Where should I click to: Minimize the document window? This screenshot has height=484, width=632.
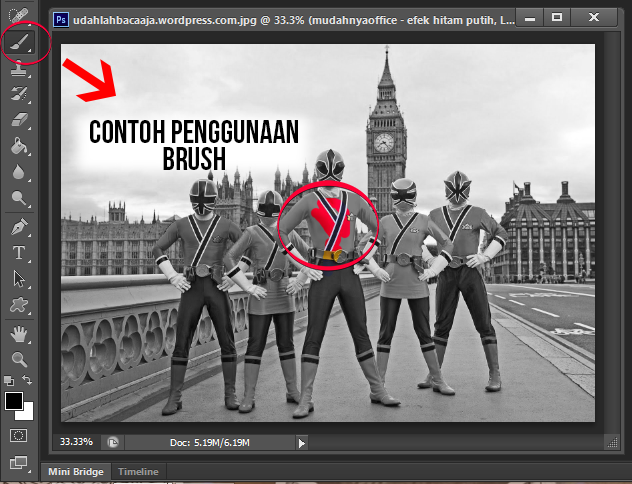click(x=530, y=18)
